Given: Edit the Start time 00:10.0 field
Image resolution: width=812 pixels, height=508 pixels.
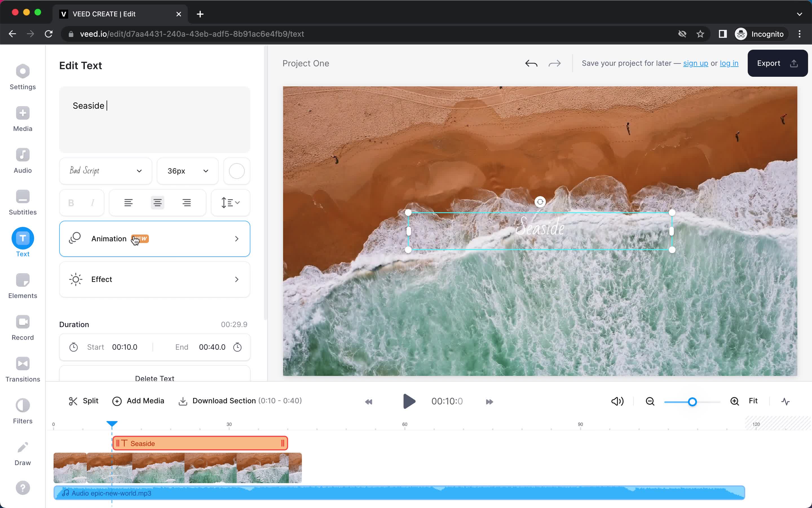Looking at the screenshot, I should pos(125,347).
